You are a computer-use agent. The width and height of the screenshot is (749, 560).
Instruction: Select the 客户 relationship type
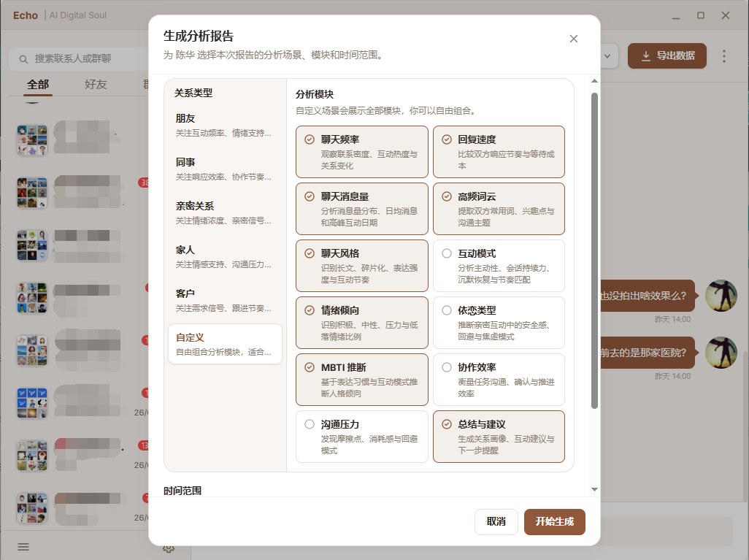coord(225,301)
